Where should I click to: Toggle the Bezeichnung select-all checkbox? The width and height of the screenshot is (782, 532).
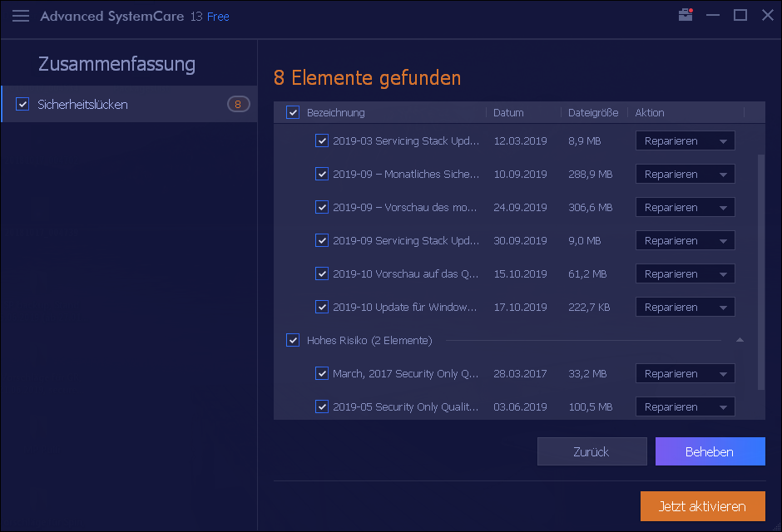[x=293, y=112]
